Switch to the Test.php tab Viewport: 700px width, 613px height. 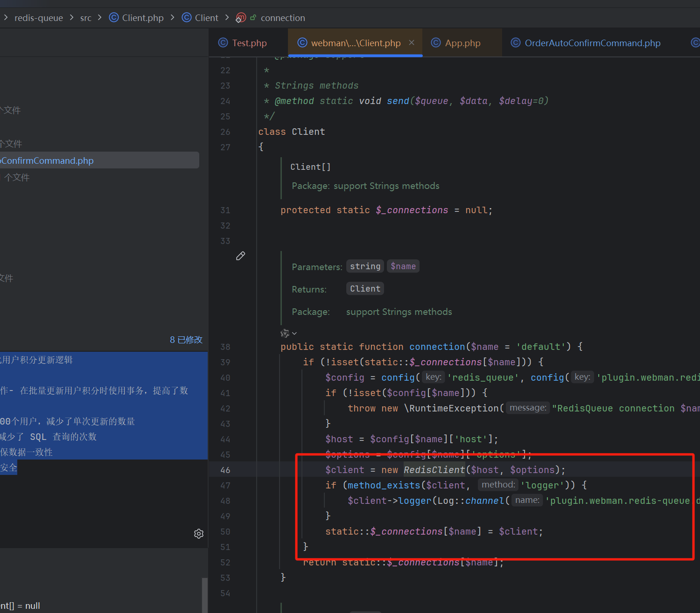(249, 43)
